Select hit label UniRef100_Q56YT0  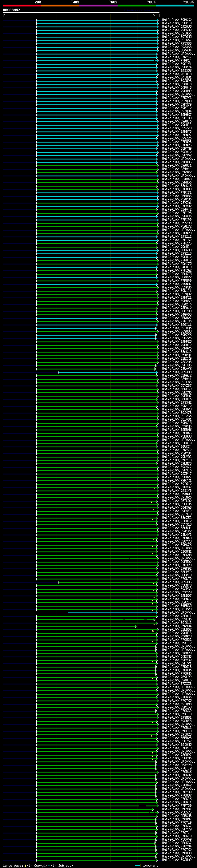177,460
